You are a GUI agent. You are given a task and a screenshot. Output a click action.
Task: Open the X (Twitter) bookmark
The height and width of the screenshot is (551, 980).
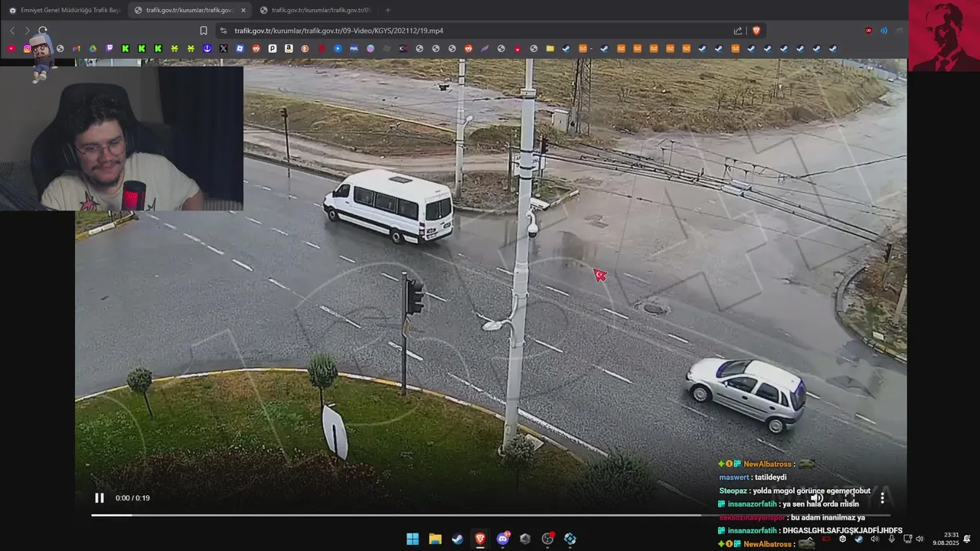point(224,48)
